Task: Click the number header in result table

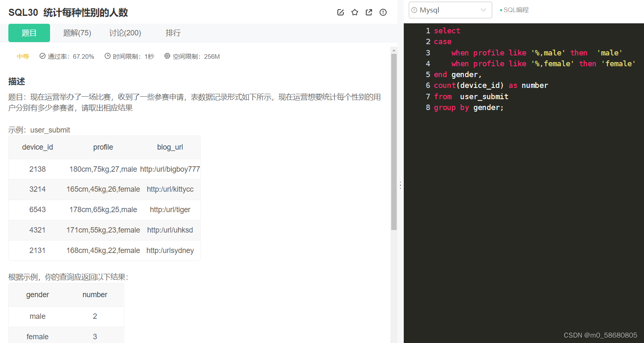Action: [95, 295]
